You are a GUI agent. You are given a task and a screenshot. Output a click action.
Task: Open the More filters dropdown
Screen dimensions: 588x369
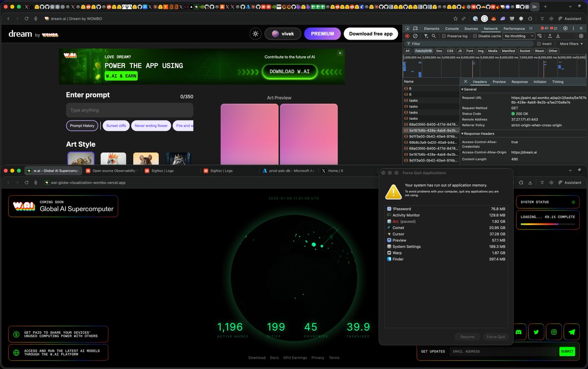572,44
